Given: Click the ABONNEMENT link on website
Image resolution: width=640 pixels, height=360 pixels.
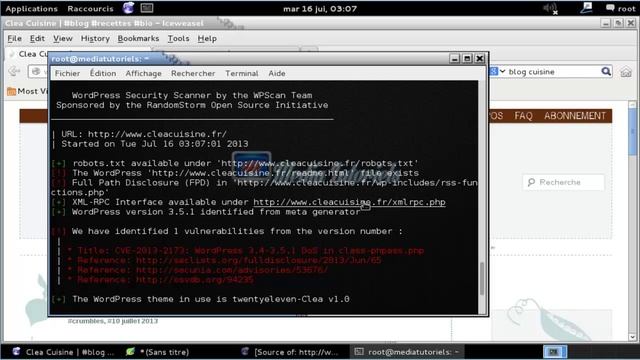Looking at the screenshot, I should (575, 116).
